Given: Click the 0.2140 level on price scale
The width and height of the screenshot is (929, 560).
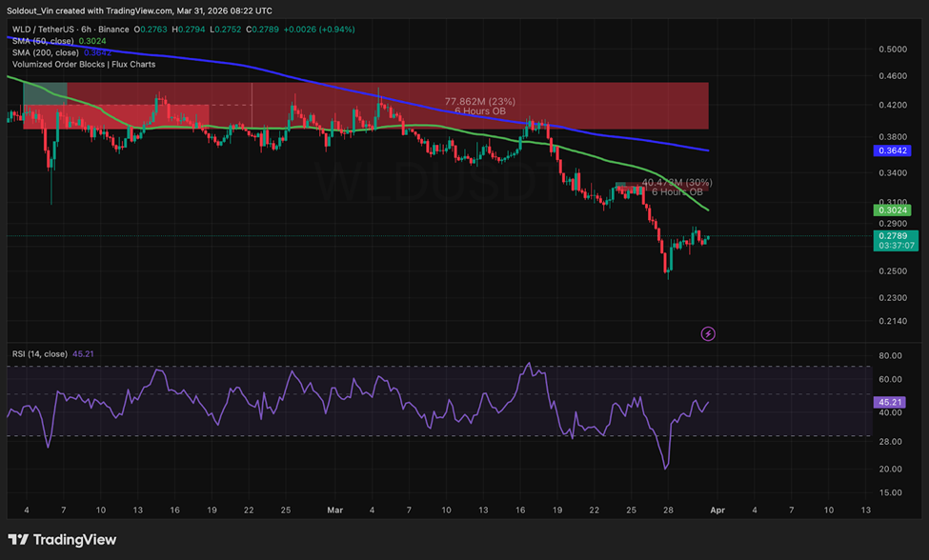Looking at the screenshot, I should point(893,322).
